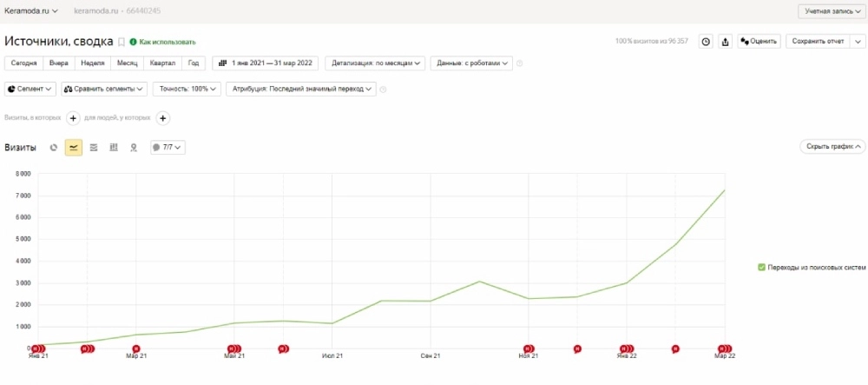The height and width of the screenshot is (385, 868).
Task: Select the Квартал period tab
Action: click(163, 63)
